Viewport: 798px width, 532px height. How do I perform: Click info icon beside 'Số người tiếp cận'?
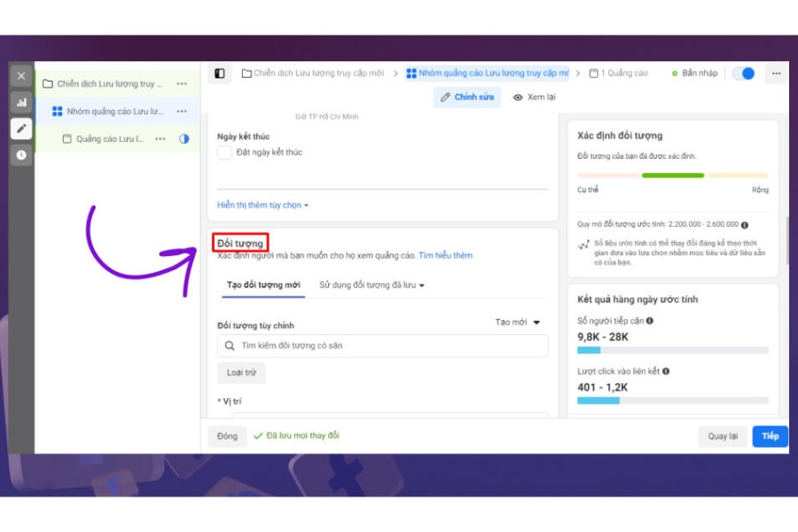(x=650, y=321)
